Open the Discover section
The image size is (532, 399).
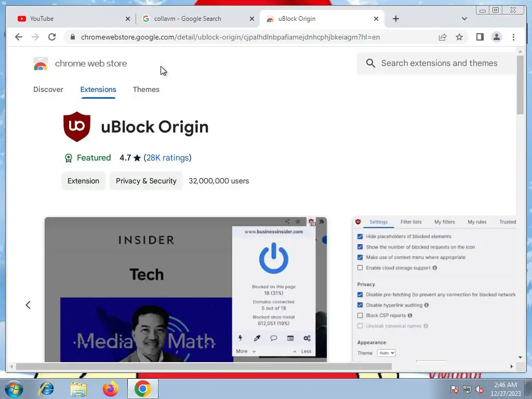coord(48,89)
